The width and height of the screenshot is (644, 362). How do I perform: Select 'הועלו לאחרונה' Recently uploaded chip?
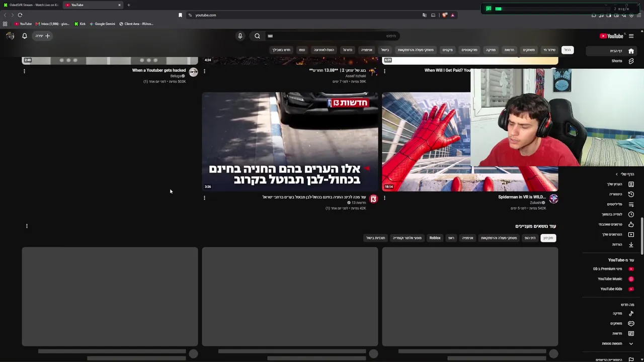[324, 50]
